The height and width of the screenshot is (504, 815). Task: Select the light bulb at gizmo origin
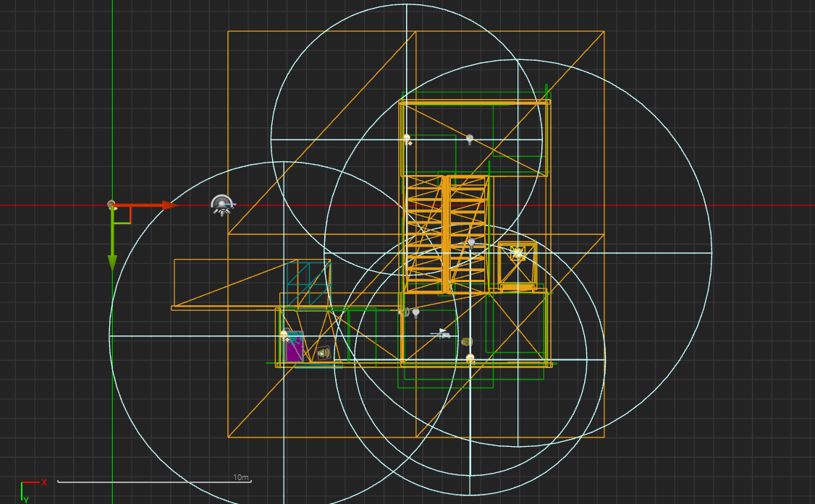pyautogui.click(x=111, y=205)
